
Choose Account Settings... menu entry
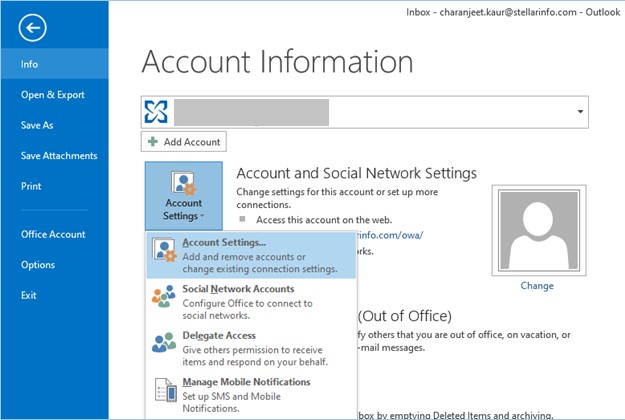[251, 255]
